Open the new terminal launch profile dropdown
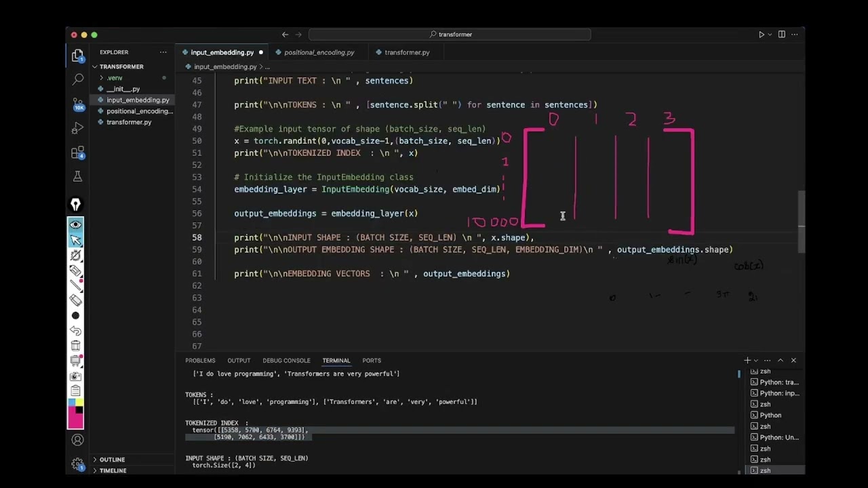 [x=755, y=361]
